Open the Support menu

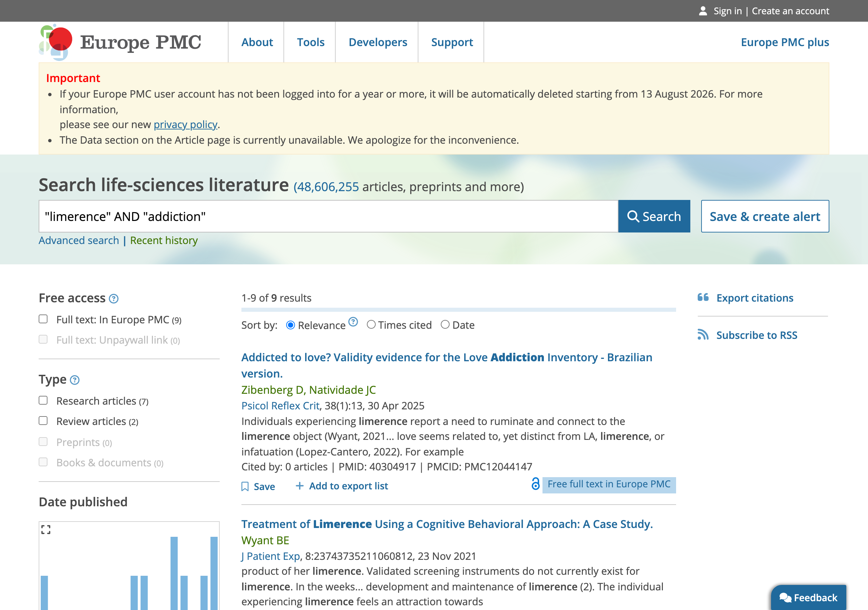click(452, 42)
